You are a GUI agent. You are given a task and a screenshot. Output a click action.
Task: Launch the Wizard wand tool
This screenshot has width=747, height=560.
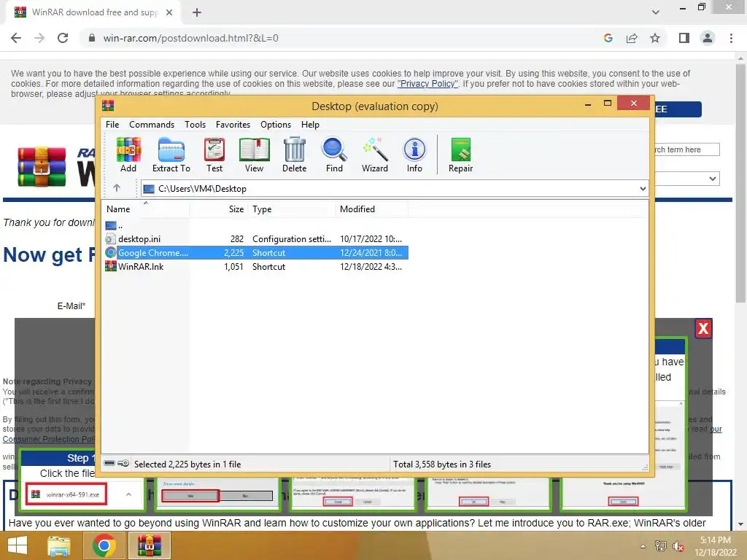[x=375, y=155]
